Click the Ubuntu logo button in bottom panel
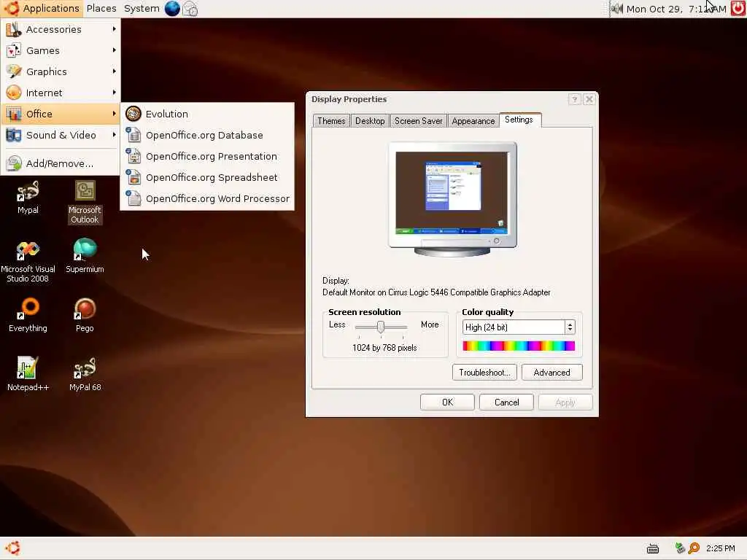The width and height of the screenshot is (747, 560). pos(12,548)
